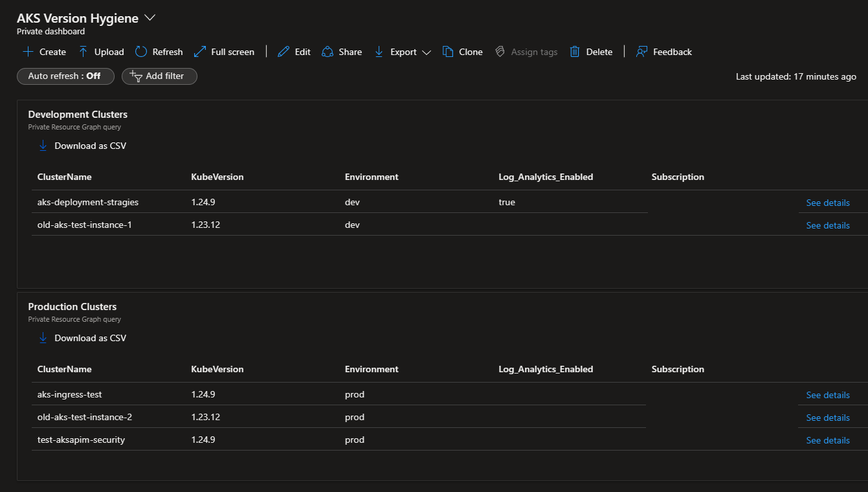The image size is (868, 492).
Task: Click Log_Analytics_Enabled header in Production Clusters
Action: [x=546, y=369]
